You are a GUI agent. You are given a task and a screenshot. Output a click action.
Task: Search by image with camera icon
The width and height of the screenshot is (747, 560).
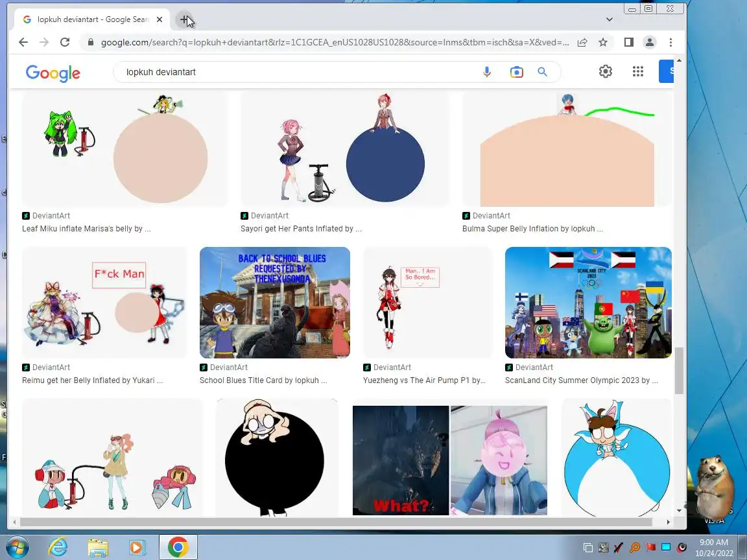pyautogui.click(x=516, y=72)
